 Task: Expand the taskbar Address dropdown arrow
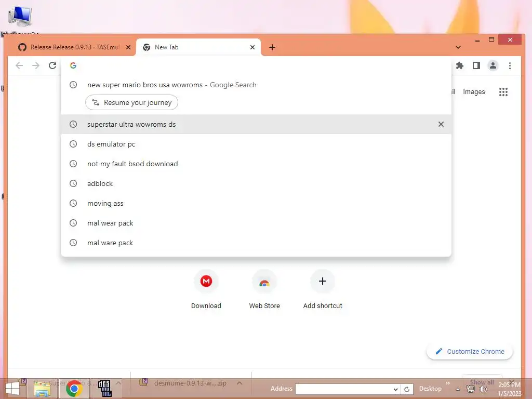[x=395, y=389]
